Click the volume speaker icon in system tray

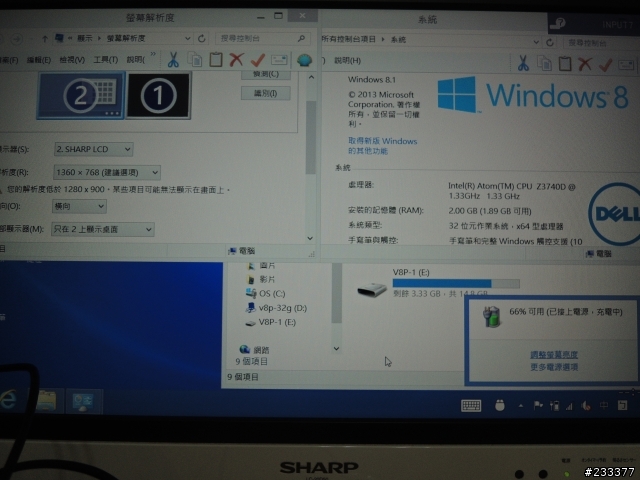click(586, 405)
